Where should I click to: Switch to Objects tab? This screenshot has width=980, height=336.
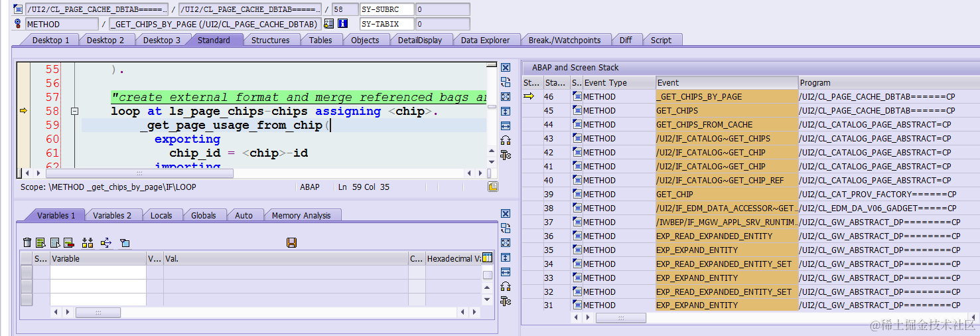click(365, 40)
